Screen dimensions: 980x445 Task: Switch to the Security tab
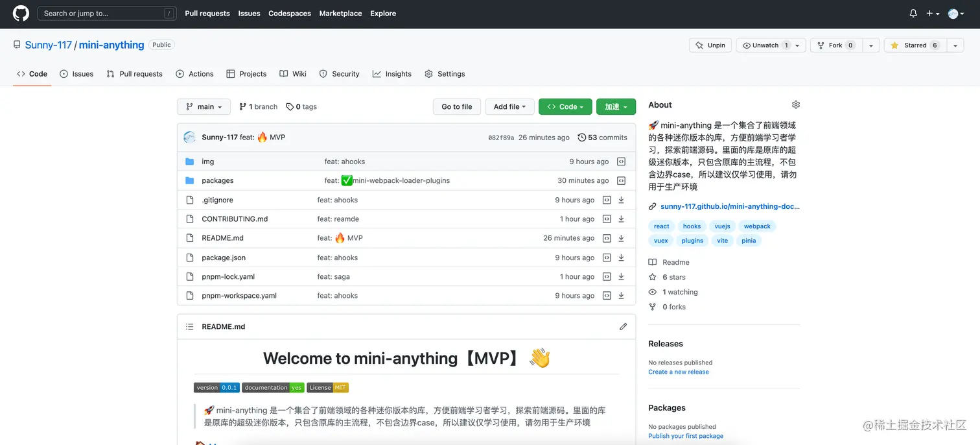pos(339,74)
